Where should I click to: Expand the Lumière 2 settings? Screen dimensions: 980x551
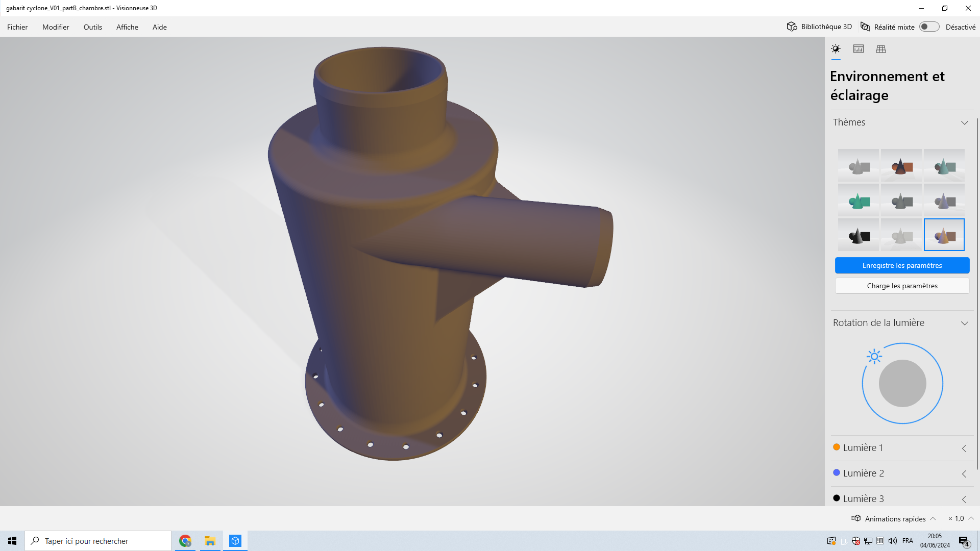[x=964, y=473]
